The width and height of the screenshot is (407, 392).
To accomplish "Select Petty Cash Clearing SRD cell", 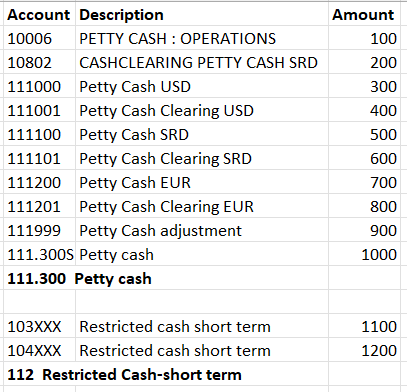I will 202,158.
